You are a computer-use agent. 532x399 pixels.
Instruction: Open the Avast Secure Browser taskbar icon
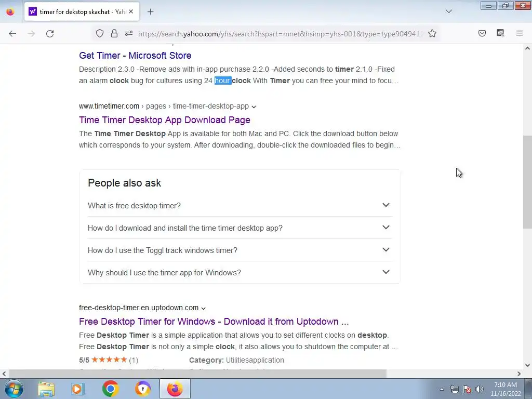142,389
